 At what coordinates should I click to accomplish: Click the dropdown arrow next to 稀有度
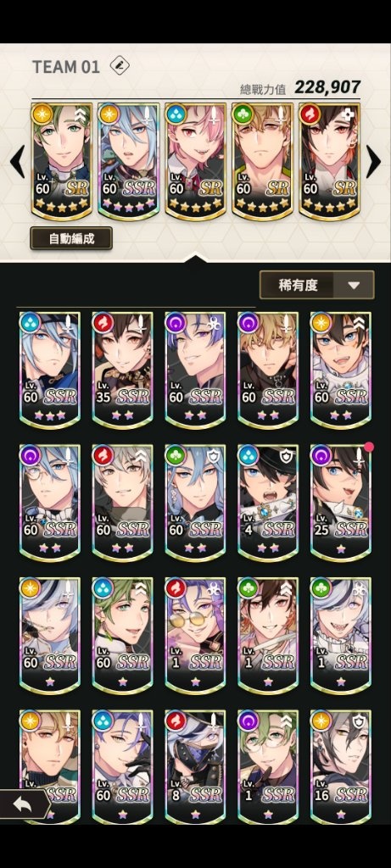point(354,285)
